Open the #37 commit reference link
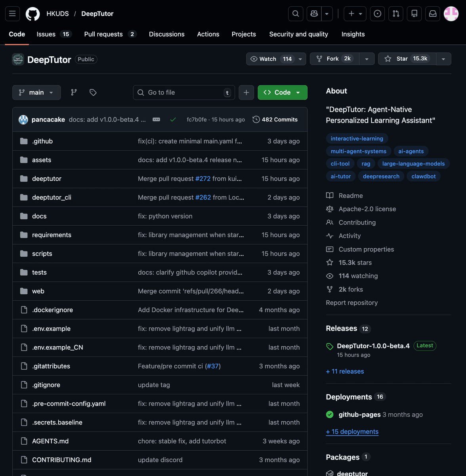466x476 pixels. pyautogui.click(x=213, y=366)
